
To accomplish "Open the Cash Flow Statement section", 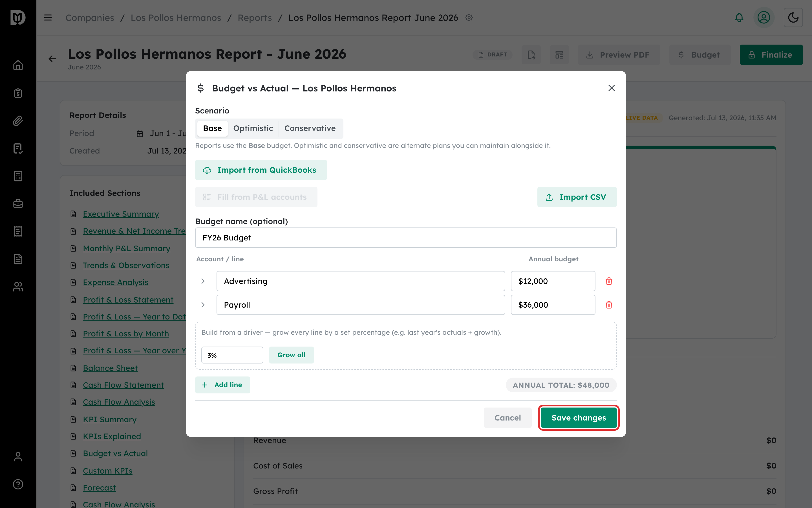I will click(123, 385).
